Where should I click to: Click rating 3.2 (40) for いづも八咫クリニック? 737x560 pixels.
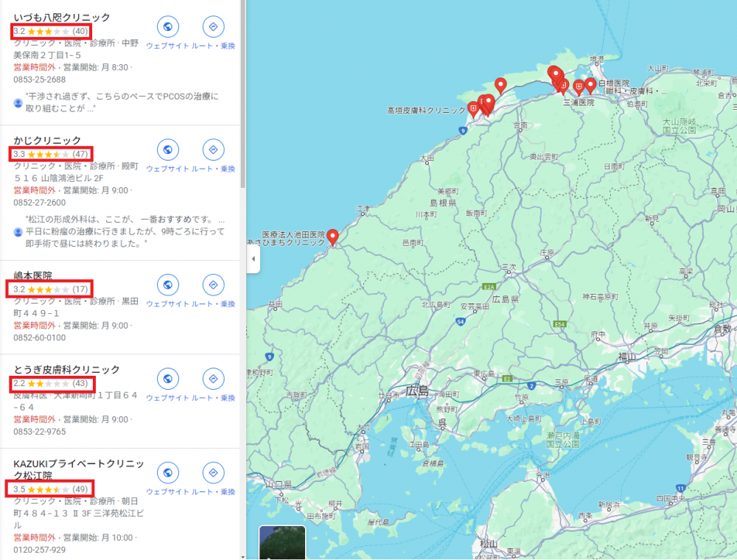pos(50,32)
